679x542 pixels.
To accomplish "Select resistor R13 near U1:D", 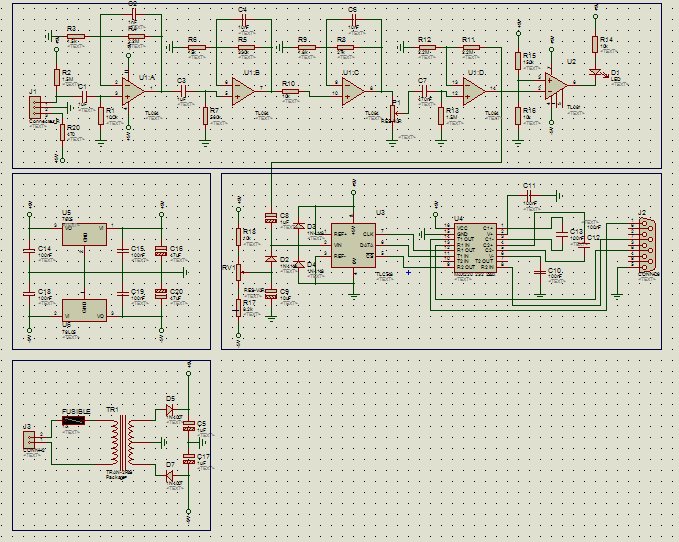I will 441,116.
